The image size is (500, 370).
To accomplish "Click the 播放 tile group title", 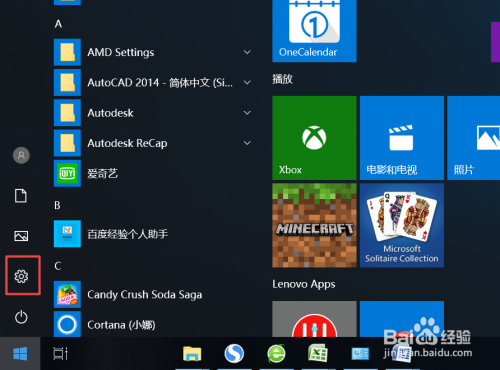I will click(282, 79).
